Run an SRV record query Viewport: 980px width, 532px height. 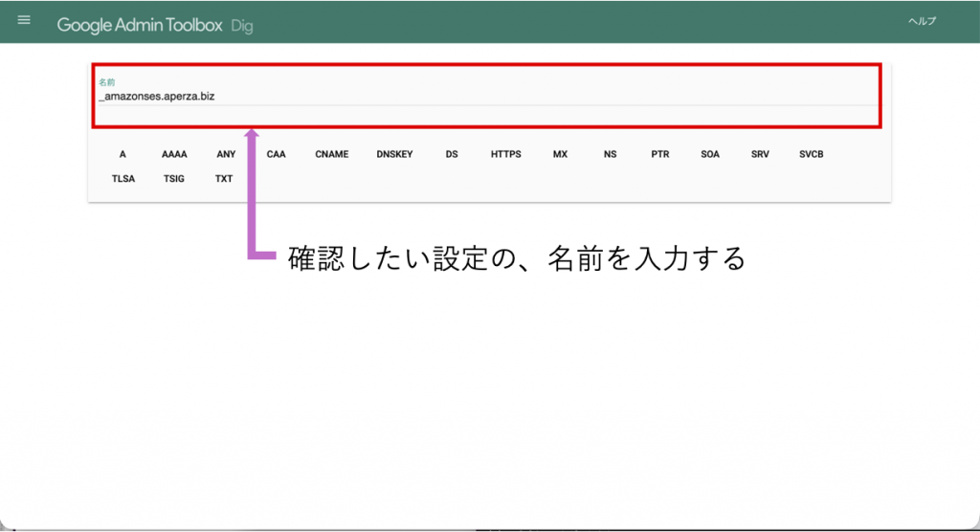(760, 154)
